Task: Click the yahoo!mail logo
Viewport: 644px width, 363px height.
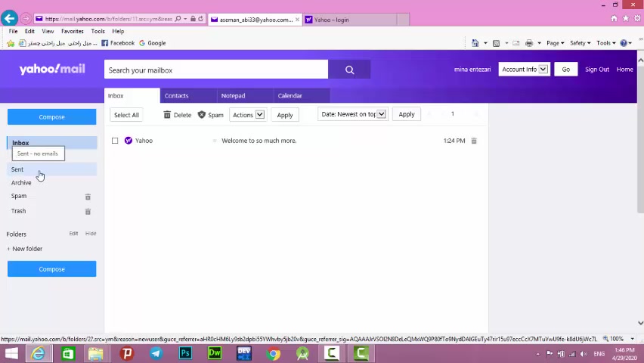Action: 52,69
